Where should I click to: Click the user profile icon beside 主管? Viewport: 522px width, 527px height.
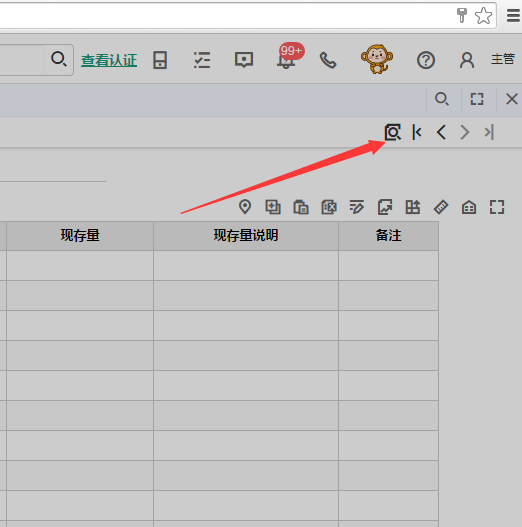tap(467, 60)
